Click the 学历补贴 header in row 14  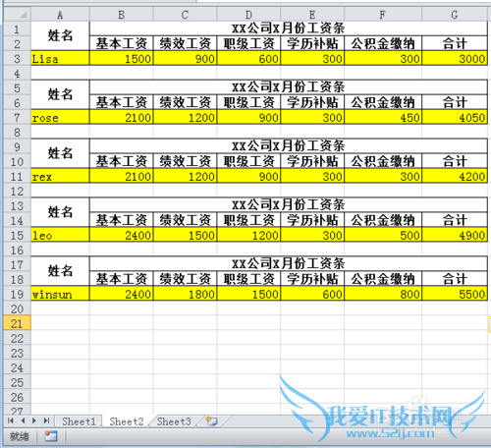click(x=312, y=220)
